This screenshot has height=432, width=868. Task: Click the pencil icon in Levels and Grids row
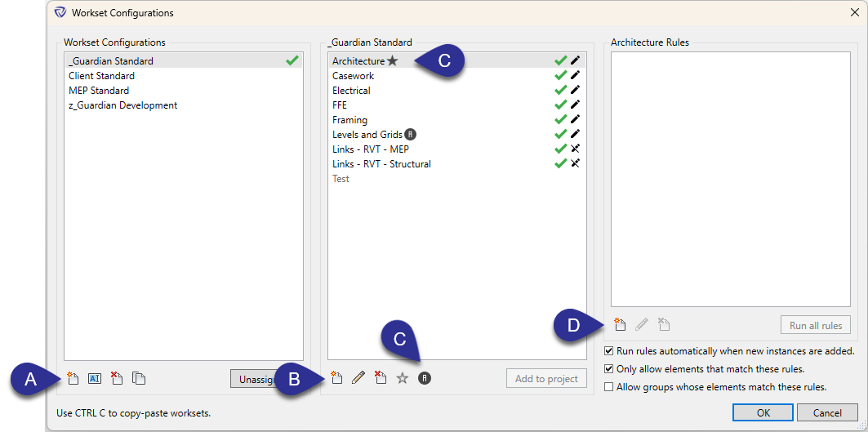pyautogui.click(x=575, y=133)
